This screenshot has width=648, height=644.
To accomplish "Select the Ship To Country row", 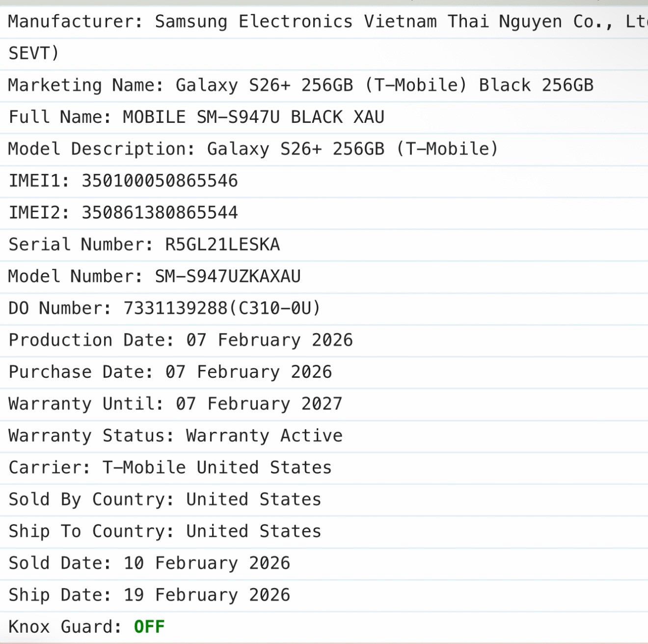I will pyautogui.click(x=324, y=532).
